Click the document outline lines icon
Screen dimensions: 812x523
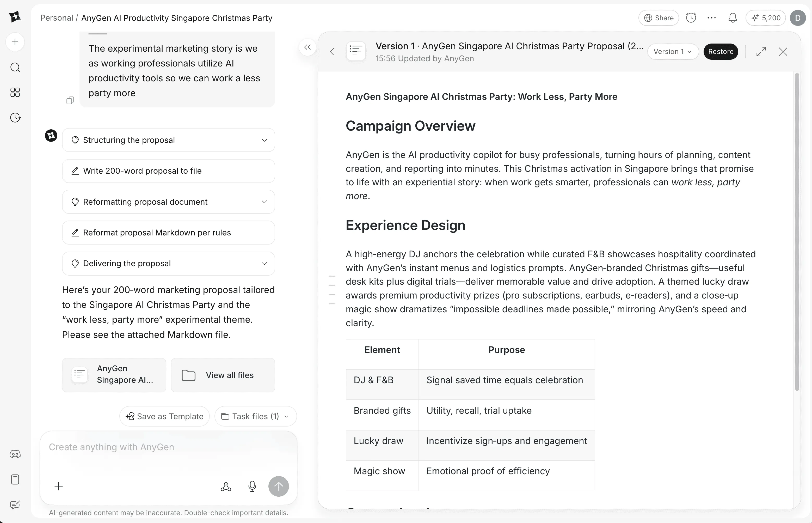click(332, 290)
